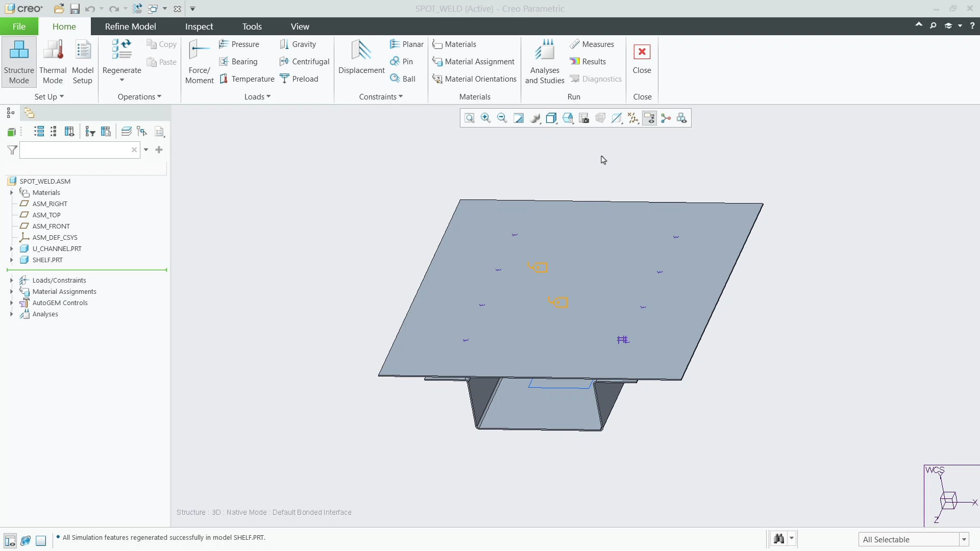Select the Pressure load tool
980x551 pixels.
(239, 44)
